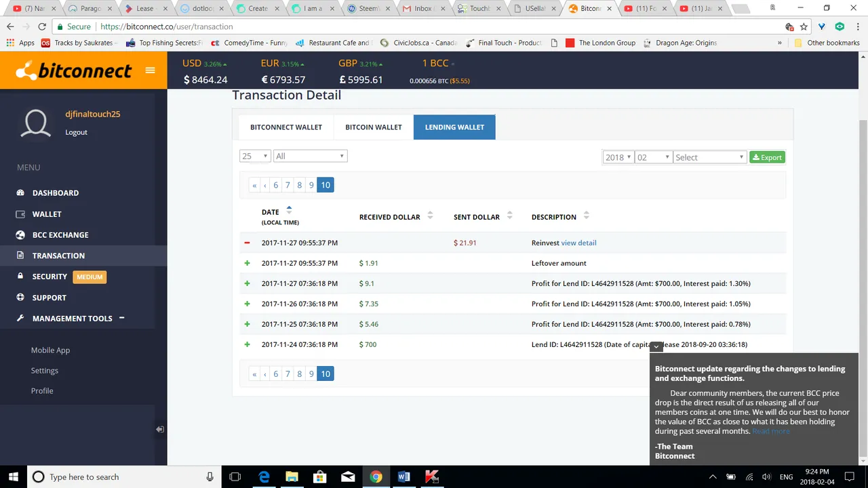Switch to Bitcoin Wallet tab

(x=374, y=127)
